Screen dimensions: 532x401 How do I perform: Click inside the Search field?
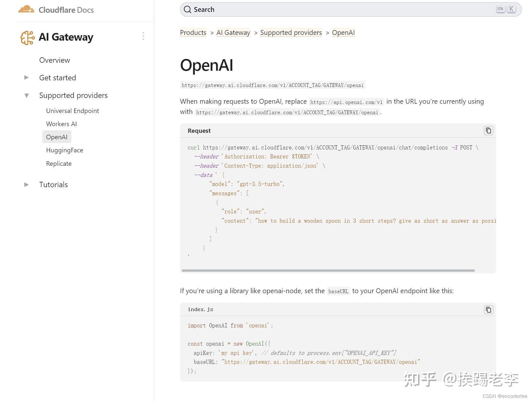[x=288, y=9]
